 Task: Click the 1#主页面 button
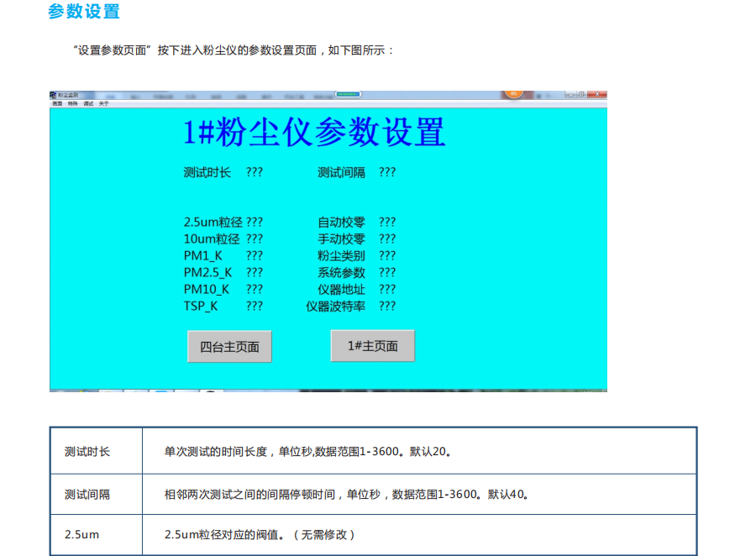tap(373, 346)
